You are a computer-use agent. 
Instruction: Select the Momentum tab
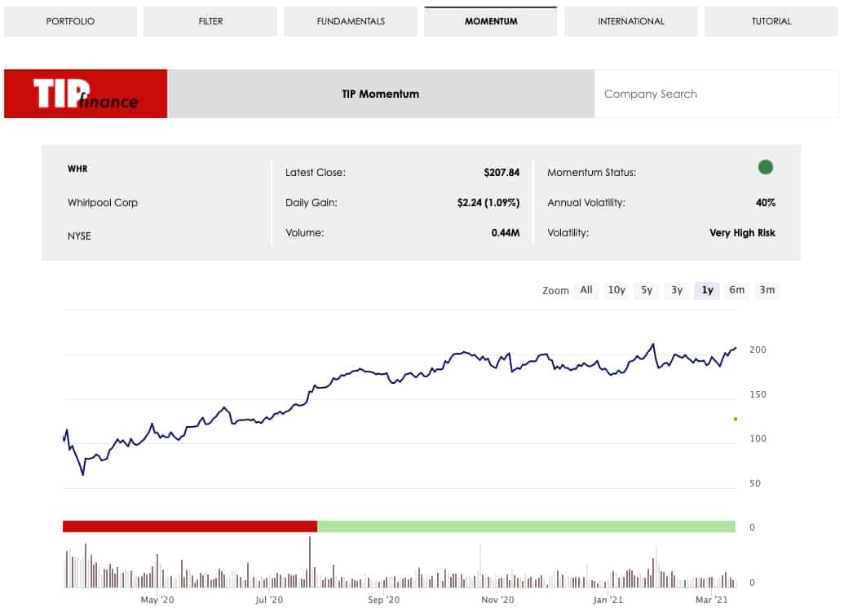[x=491, y=21]
